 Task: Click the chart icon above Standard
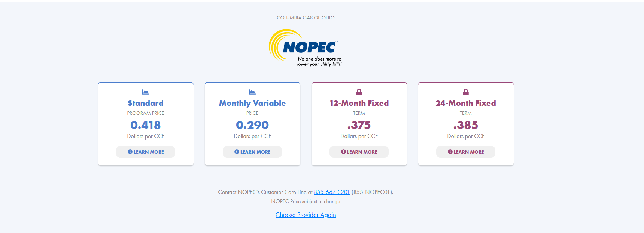pos(146,92)
